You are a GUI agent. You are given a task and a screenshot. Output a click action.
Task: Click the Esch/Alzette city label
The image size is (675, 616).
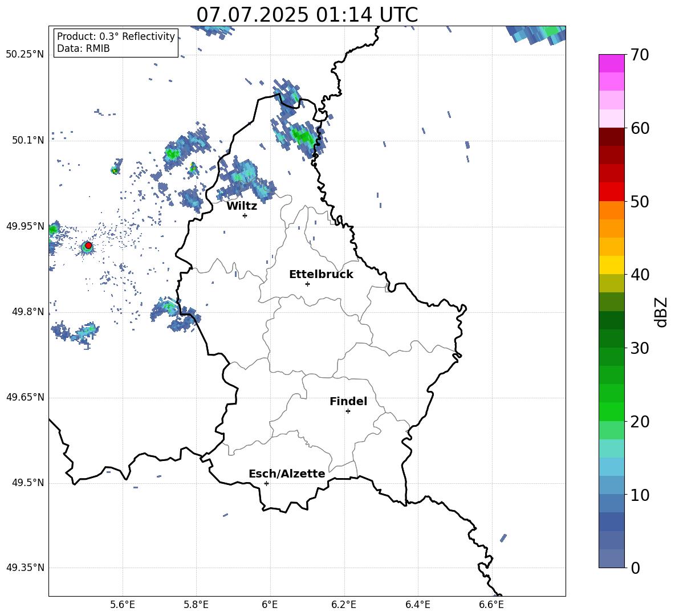click(x=287, y=474)
